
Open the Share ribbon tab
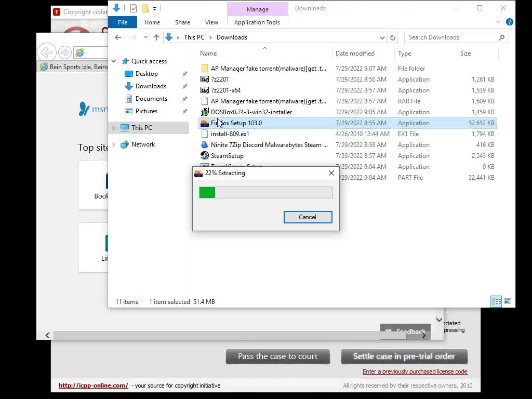click(182, 22)
